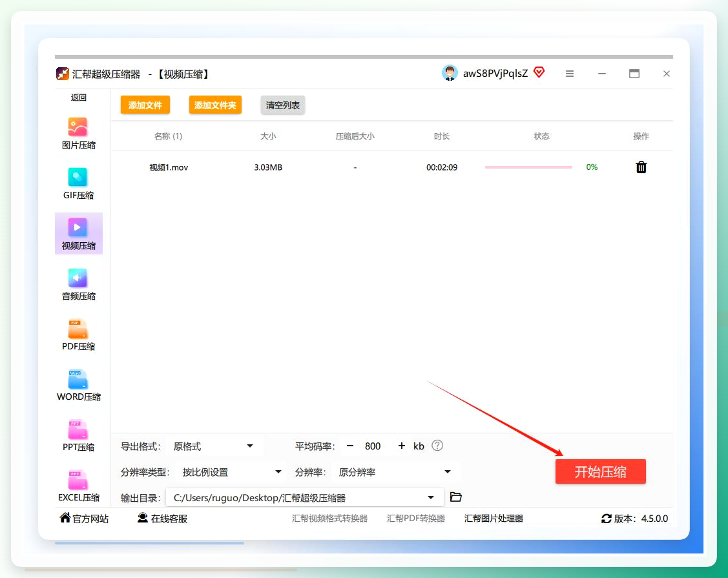
Task: Click the app logo in title bar
Action: [62, 74]
